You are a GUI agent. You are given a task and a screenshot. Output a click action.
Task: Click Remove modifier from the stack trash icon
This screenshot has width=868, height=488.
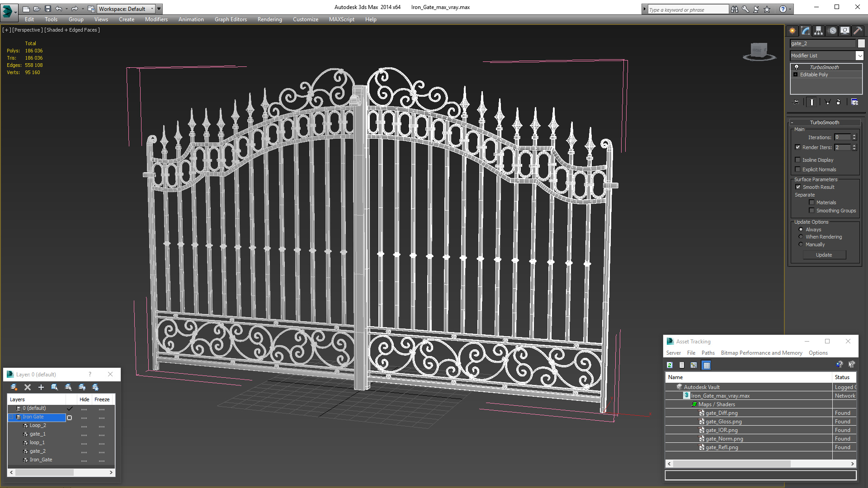click(838, 102)
